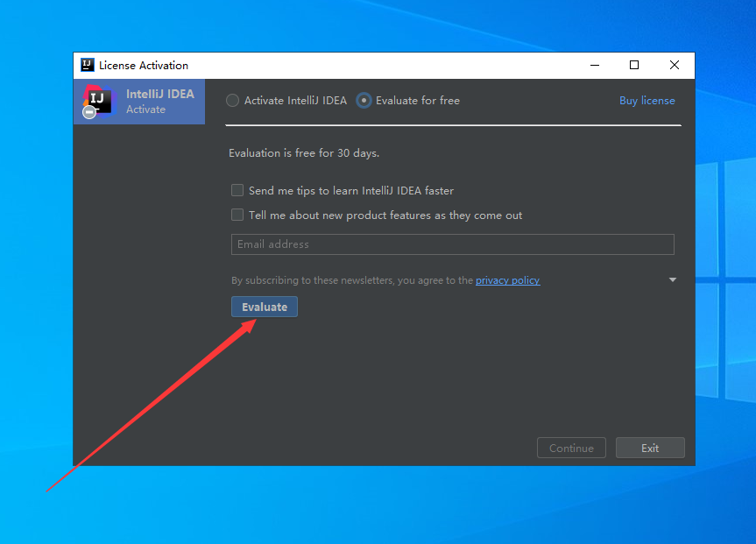Select the Activate IntelliJ IDEA radio option

coord(232,101)
